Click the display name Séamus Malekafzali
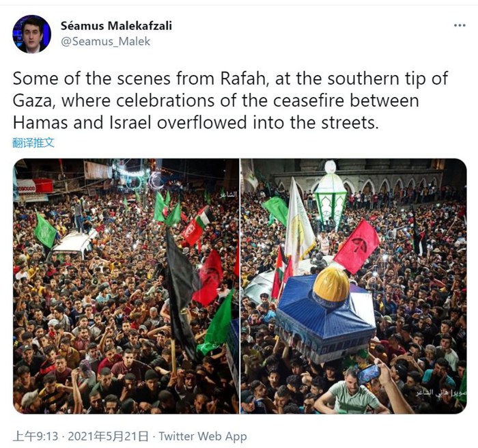 click(116, 26)
